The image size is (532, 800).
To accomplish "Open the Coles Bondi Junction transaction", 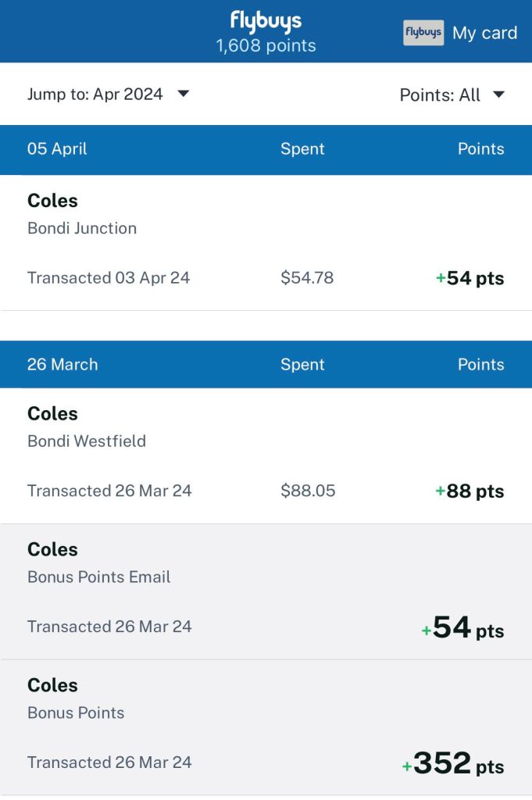I will point(82,213).
